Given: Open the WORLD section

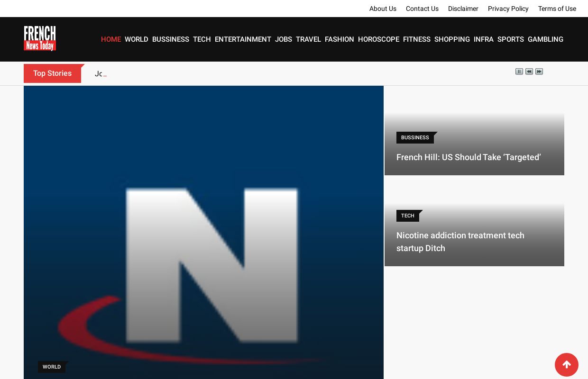Looking at the screenshot, I should tap(137, 39).
